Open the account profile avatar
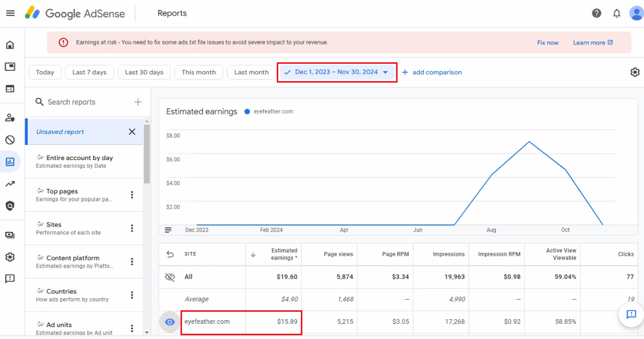The image size is (644, 339). pyautogui.click(x=636, y=13)
